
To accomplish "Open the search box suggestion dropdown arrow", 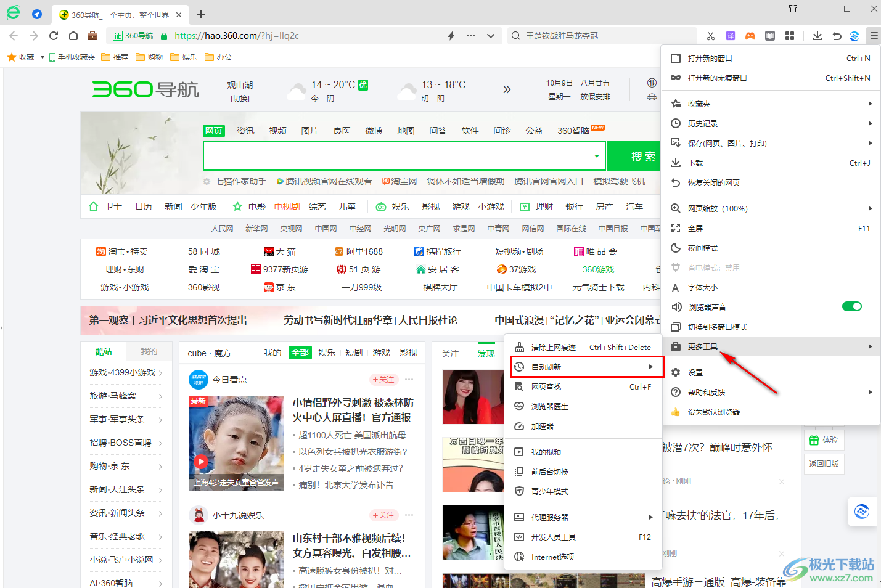I will [596, 156].
